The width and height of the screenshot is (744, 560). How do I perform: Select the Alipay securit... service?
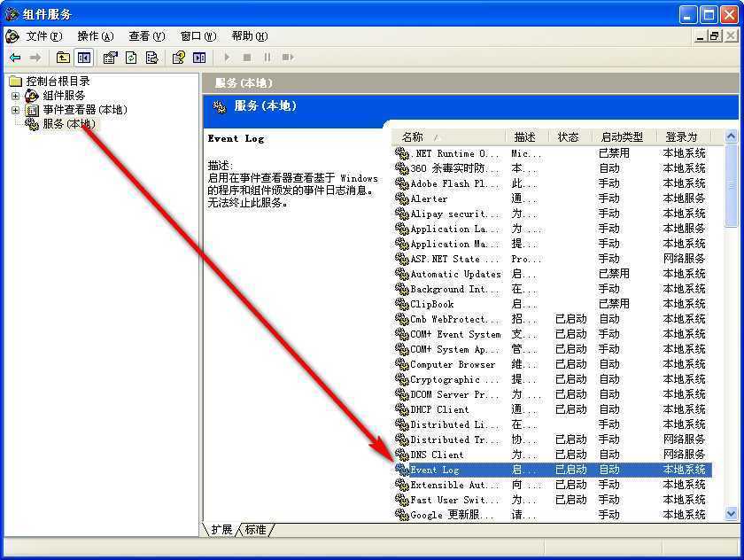[x=553, y=214]
